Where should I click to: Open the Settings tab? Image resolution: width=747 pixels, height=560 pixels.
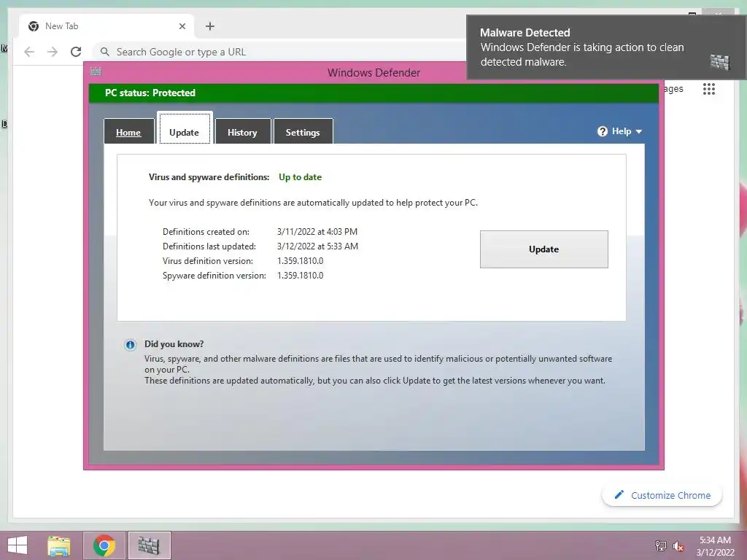(303, 132)
